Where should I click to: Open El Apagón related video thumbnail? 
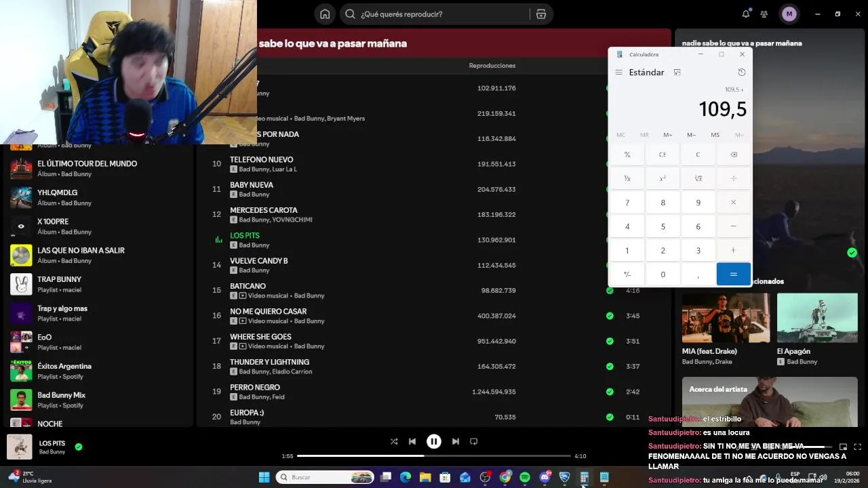[817, 318]
